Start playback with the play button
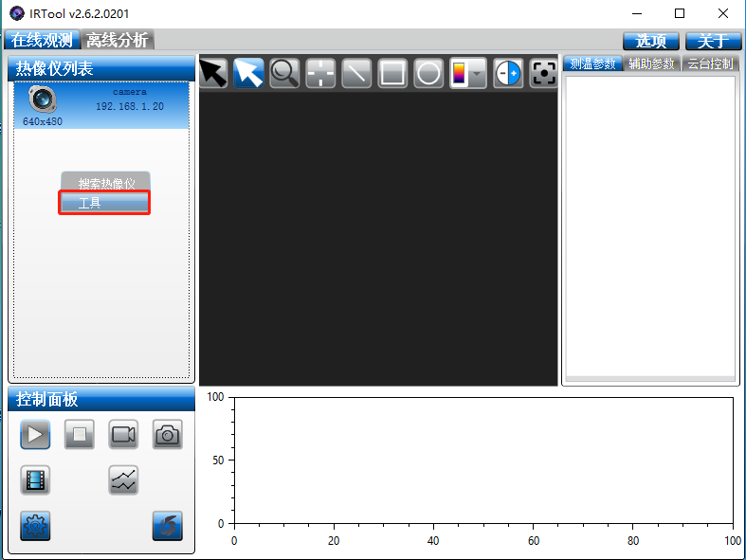Screen dimensions: 746x560 pyautogui.click(x=35, y=435)
